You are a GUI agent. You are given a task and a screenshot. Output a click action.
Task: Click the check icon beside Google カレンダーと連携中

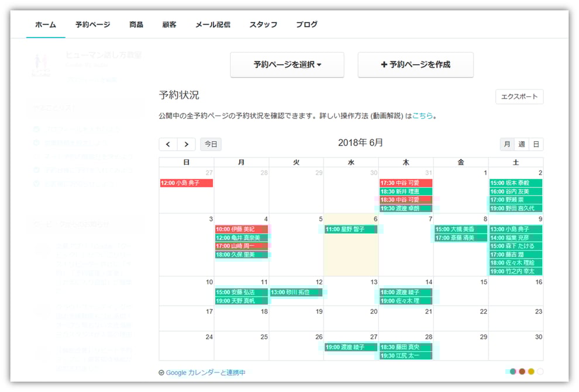(161, 373)
